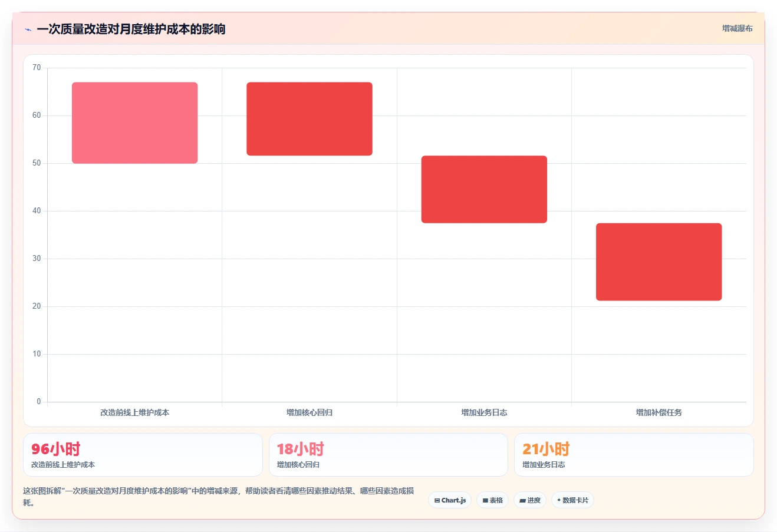Click the y-axis value 30

point(37,259)
